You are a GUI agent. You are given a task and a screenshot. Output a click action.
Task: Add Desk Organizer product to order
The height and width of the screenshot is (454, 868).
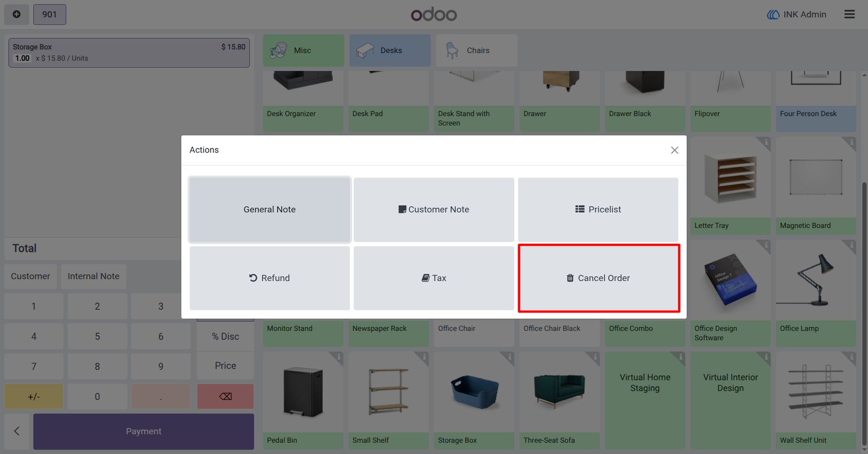click(303, 101)
